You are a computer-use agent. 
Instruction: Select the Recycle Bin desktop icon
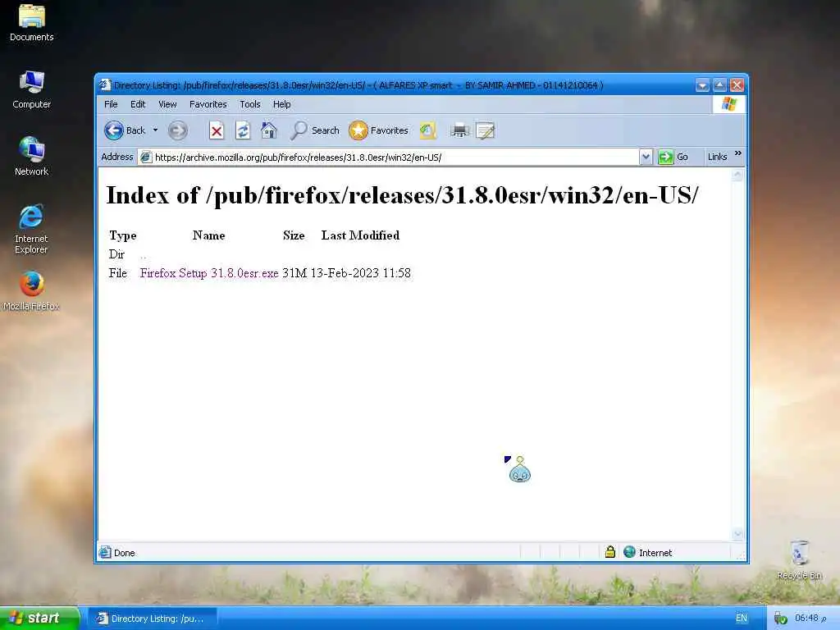tap(799, 559)
